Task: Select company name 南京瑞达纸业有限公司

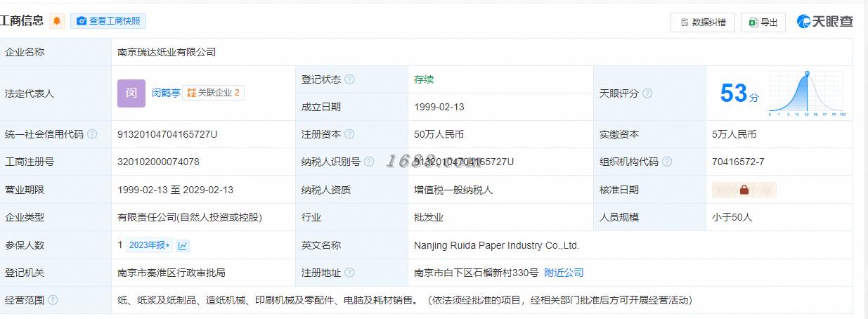Action: point(167,52)
